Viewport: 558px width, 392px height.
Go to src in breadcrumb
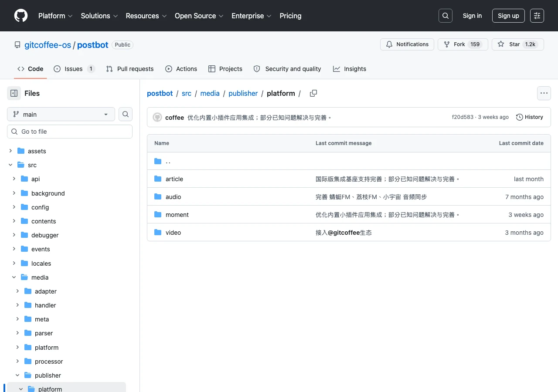187,93
